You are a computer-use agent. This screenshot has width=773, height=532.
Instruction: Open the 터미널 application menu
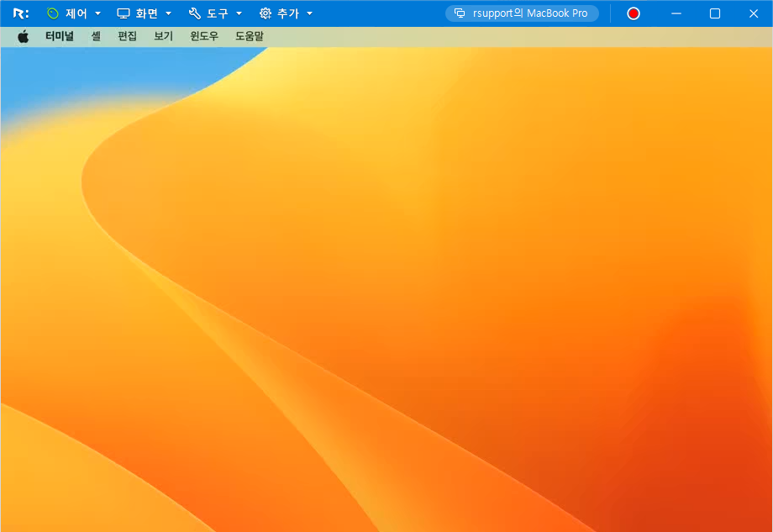[x=60, y=36]
